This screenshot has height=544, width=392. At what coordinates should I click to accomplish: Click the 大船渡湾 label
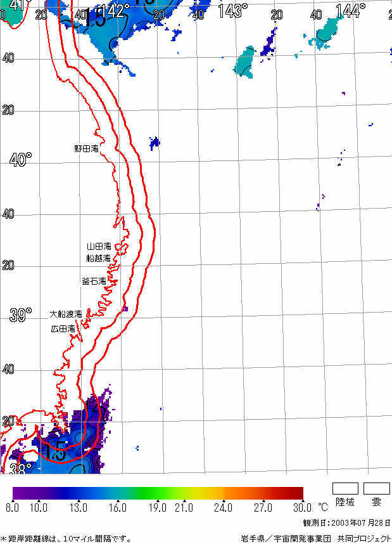click(x=66, y=314)
